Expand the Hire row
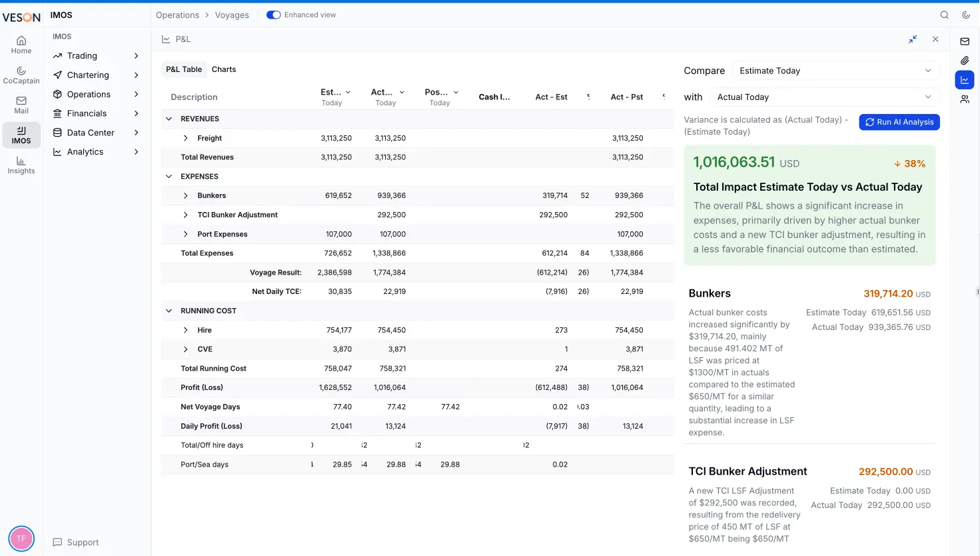This screenshot has height=556, width=980. (x=185, y=330)
